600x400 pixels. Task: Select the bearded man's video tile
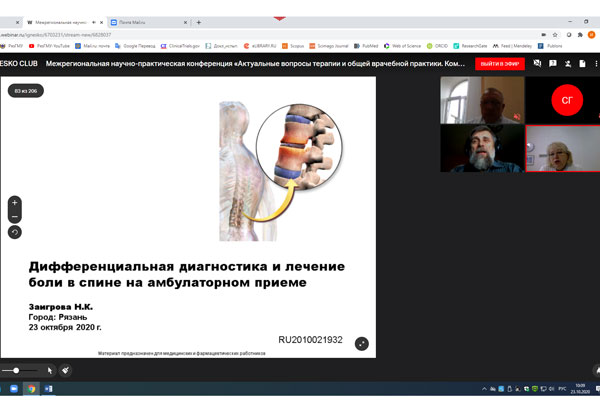tap(482, 148)
